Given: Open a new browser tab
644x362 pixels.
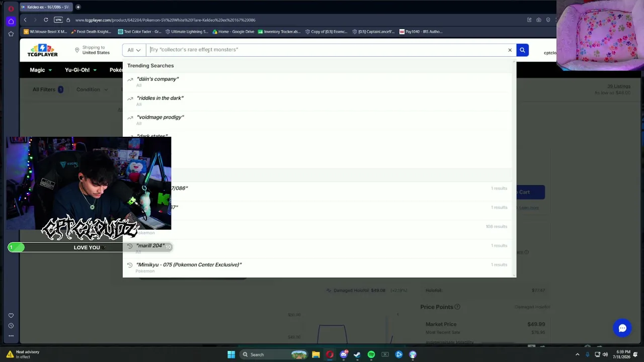Looking at the screenshot, I should pyautogui.click(x=78, y=7).
